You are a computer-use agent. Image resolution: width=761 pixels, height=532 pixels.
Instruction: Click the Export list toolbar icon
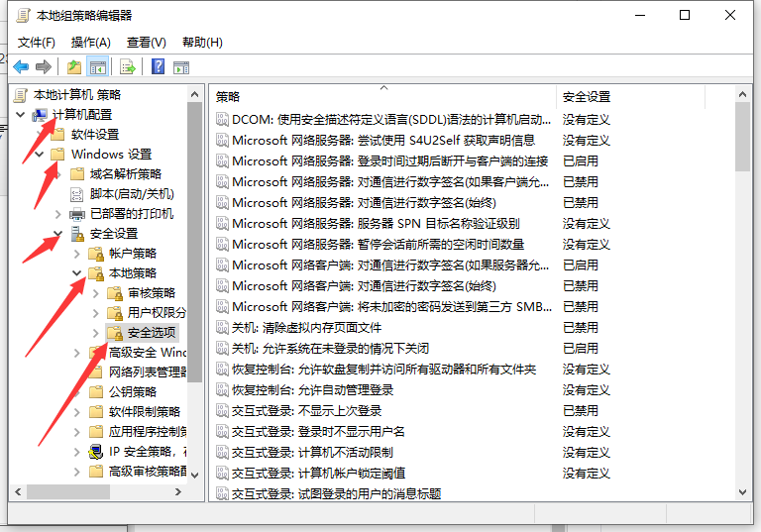click(127, 67)
